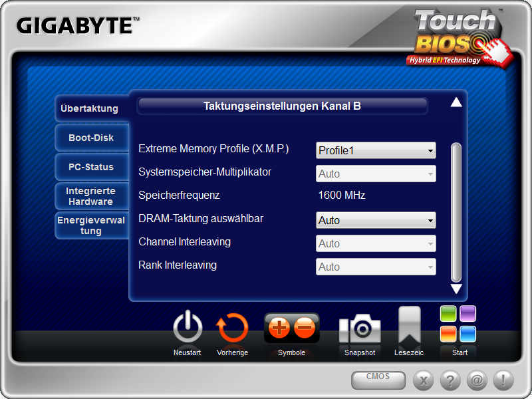Screen dimensions: 532x399
Task: Click the blue Start square
Action: (468, 334)
